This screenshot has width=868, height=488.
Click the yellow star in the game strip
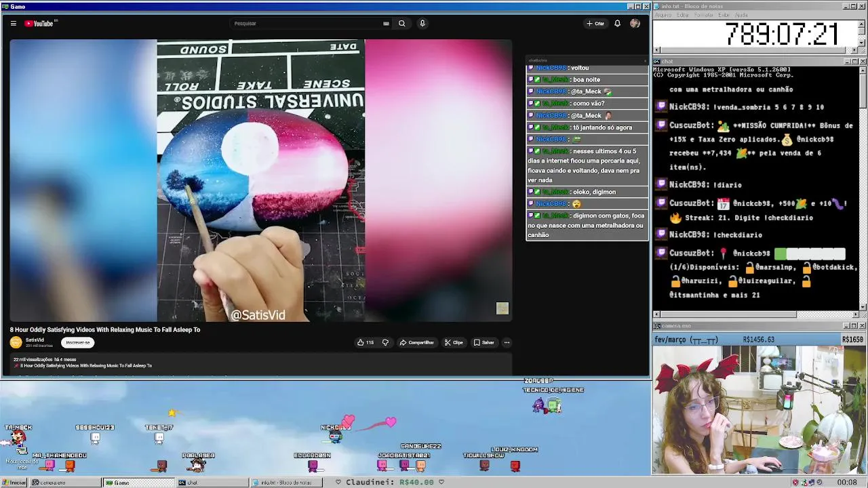coord(172,412)
